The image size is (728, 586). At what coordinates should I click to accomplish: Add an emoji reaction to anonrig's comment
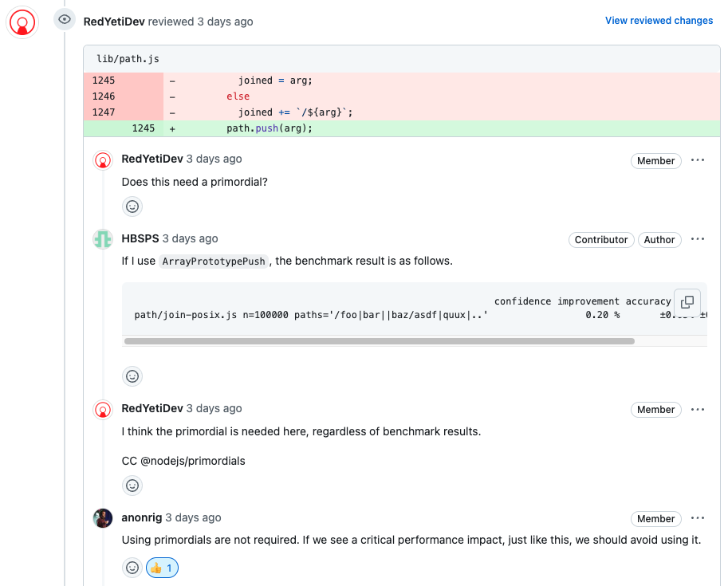[132, 567]
